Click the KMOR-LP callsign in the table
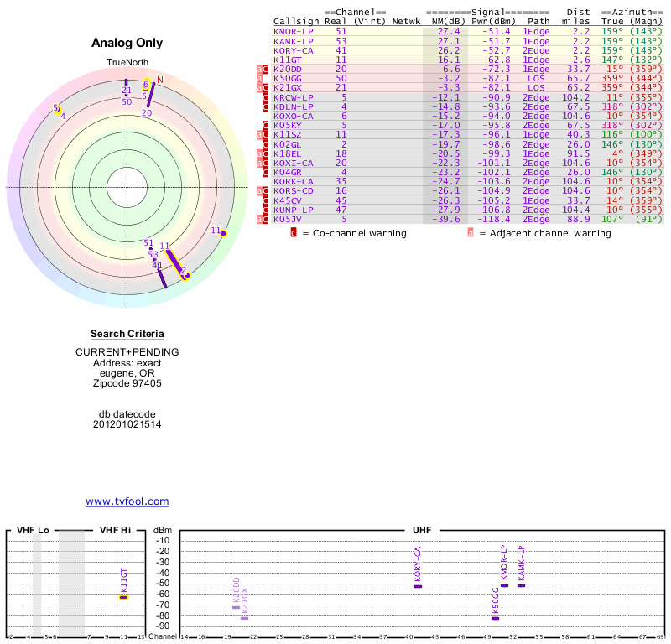The height and width of the screenshot is (644, 671). 293,31
